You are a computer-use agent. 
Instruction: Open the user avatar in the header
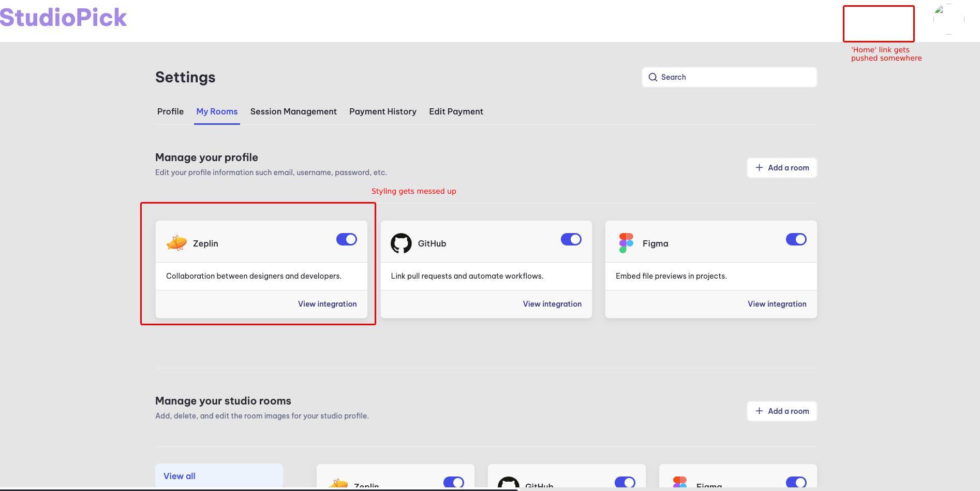tap(948, 19)
